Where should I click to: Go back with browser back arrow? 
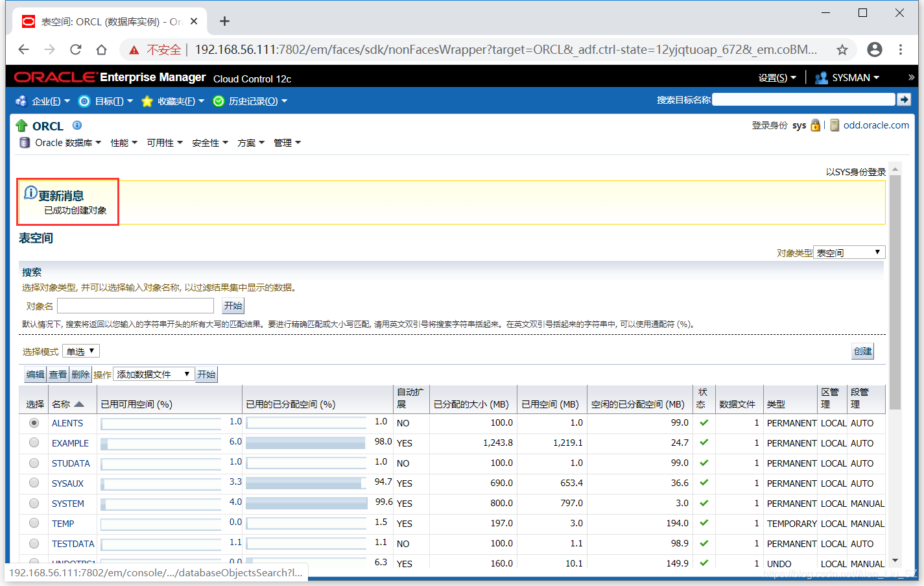coord(24,49)
